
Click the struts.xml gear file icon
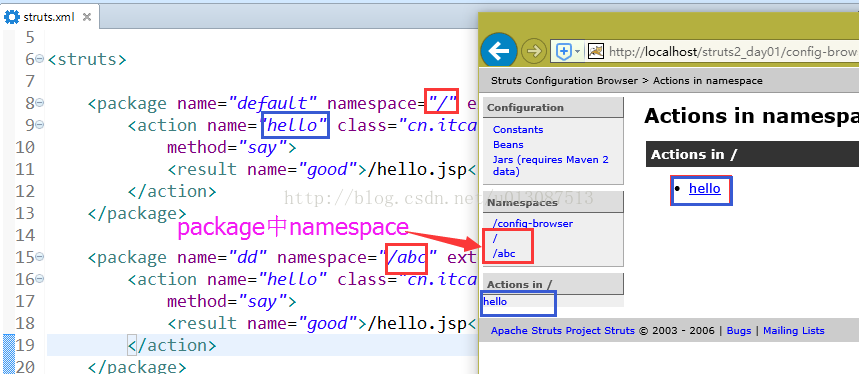12,16
